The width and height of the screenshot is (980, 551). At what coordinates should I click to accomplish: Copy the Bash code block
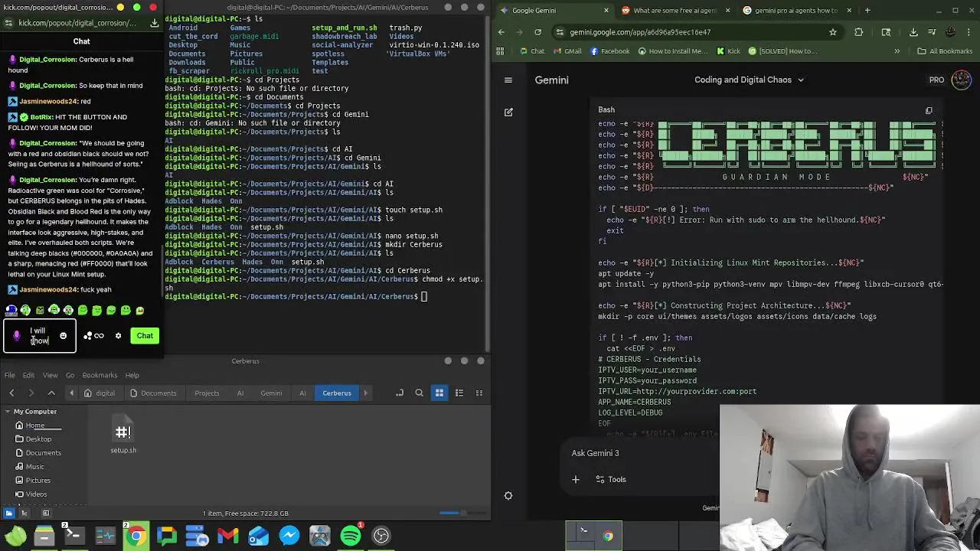click(x=929, y=110)
